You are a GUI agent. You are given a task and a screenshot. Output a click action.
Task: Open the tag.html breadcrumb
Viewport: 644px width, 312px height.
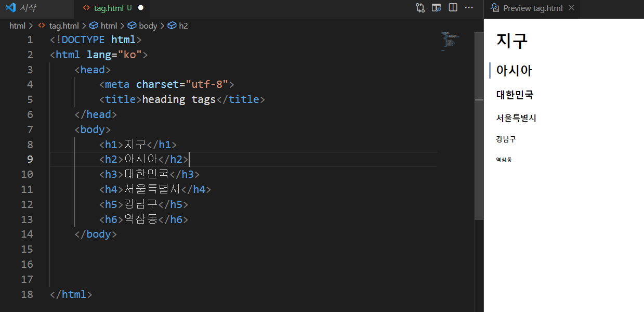point(59,25)
